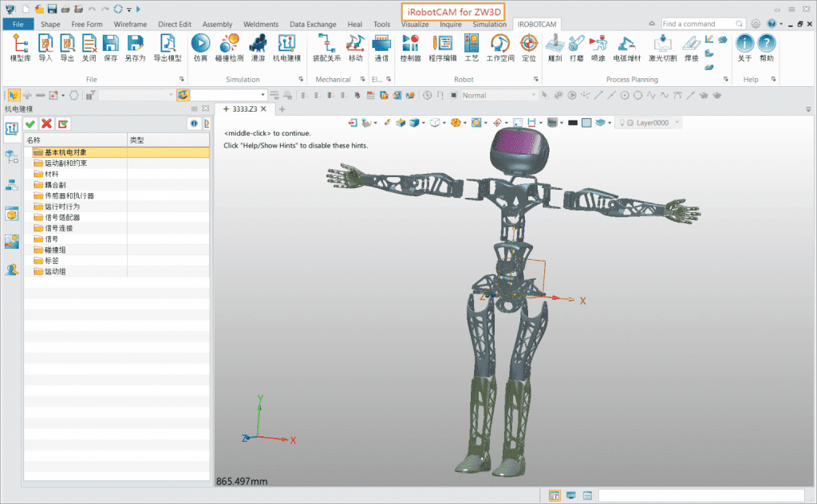Open the File menu
The height and width of the screenshot is (504, 817).
pos(18,24)
